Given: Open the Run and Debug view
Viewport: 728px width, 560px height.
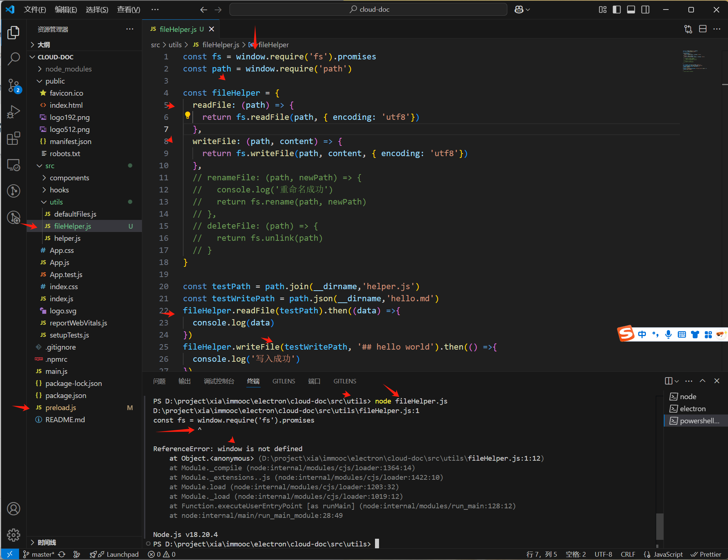Looking at the screenshot, I should pyautogui.click(x=14, y=112).
